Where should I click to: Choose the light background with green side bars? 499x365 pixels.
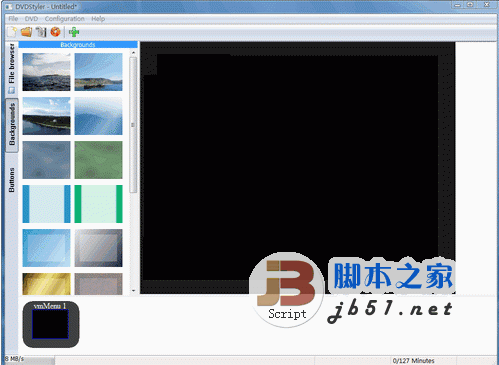[x=98, y=204]
